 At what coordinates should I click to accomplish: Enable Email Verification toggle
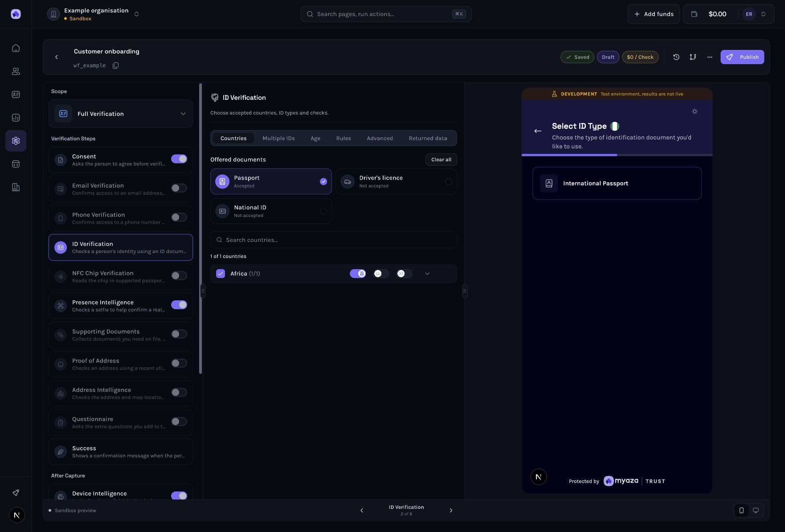179,188
